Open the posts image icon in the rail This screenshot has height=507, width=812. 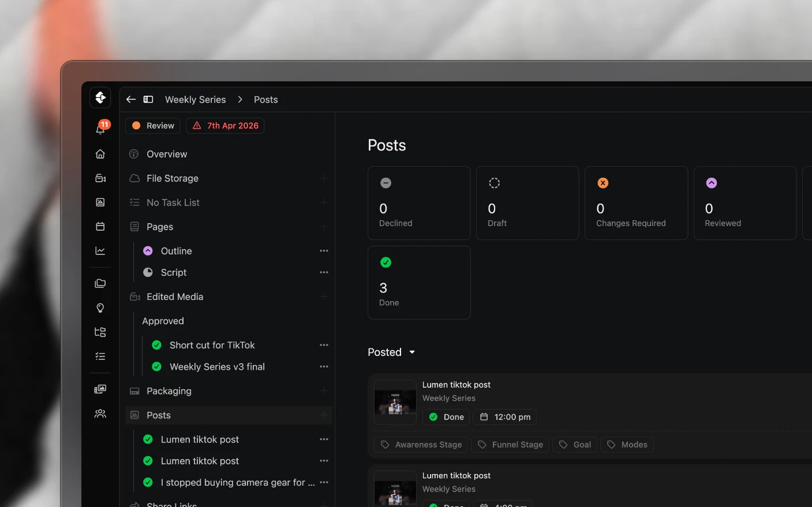point(100,202)
